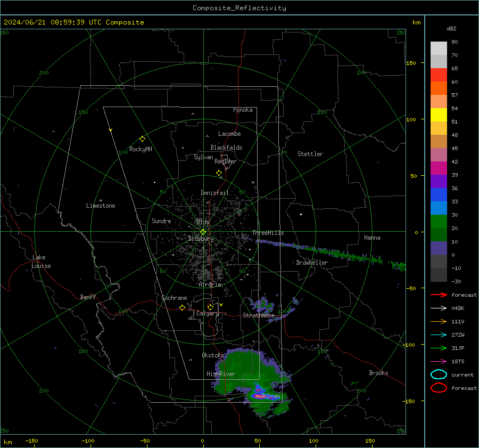The width and height of the screenshot is (479, 448).
Task: Click the red 65 dBZ color swatch
Action: click(x=439, y=75)
